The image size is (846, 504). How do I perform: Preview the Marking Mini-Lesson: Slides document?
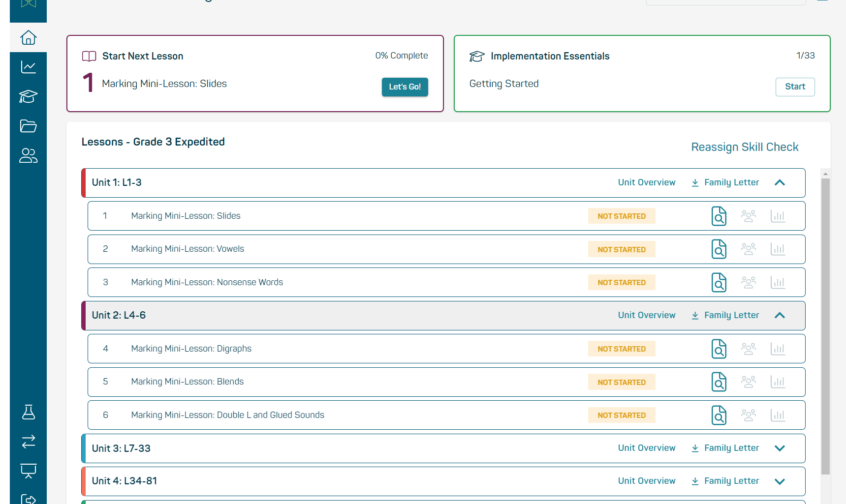coord(719,216)
